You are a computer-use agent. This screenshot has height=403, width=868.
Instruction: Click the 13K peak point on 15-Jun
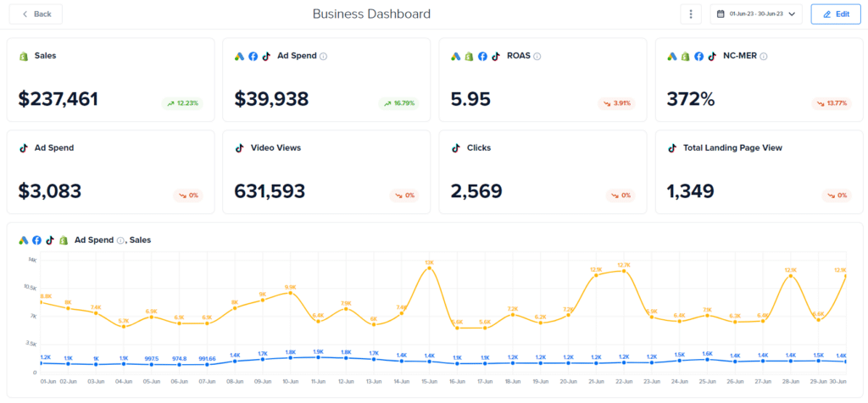point(429,268)
